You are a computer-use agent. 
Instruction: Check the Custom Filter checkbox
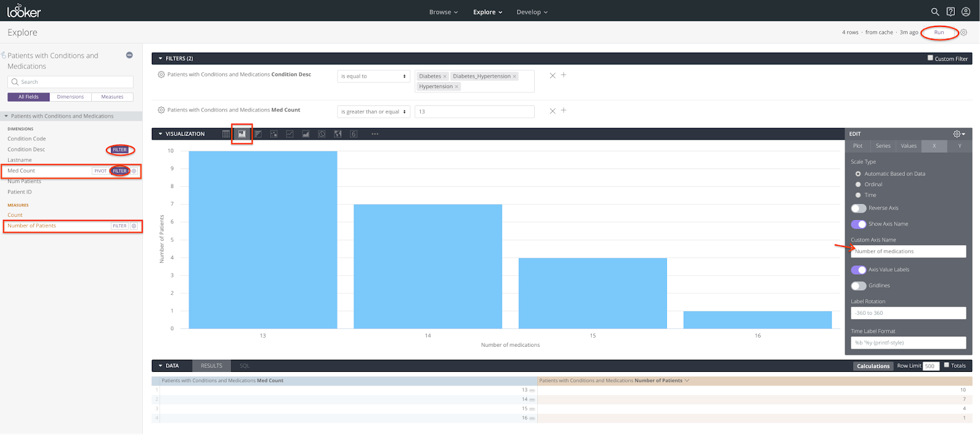point(930,58)
